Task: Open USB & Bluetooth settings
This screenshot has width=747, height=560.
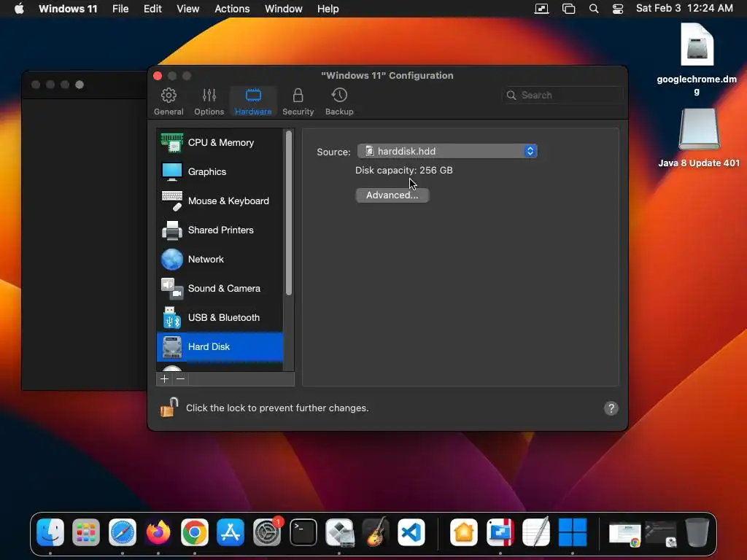Action: pyautogui.click(x=220, y=318)
